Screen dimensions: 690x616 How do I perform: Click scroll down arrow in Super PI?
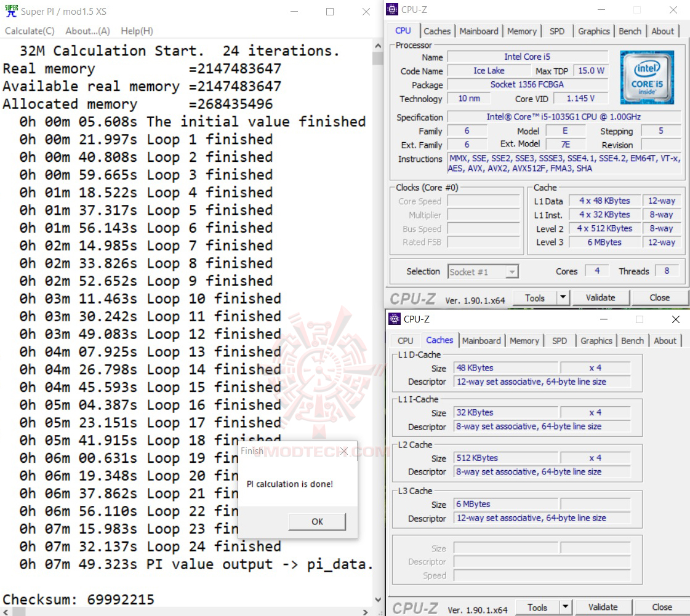(x=377, y=600)
